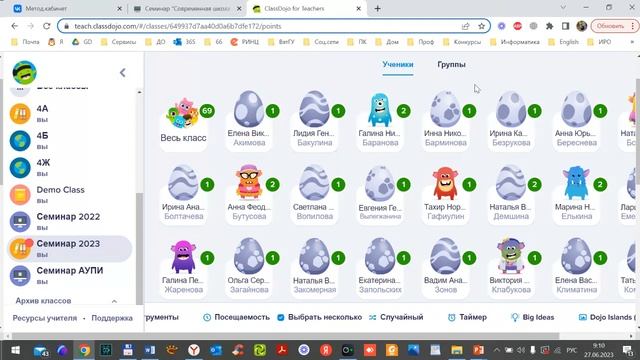640x360 pixels.
Task: Switch to the Семинар browser tab
Action: click(x=188, y=9)
